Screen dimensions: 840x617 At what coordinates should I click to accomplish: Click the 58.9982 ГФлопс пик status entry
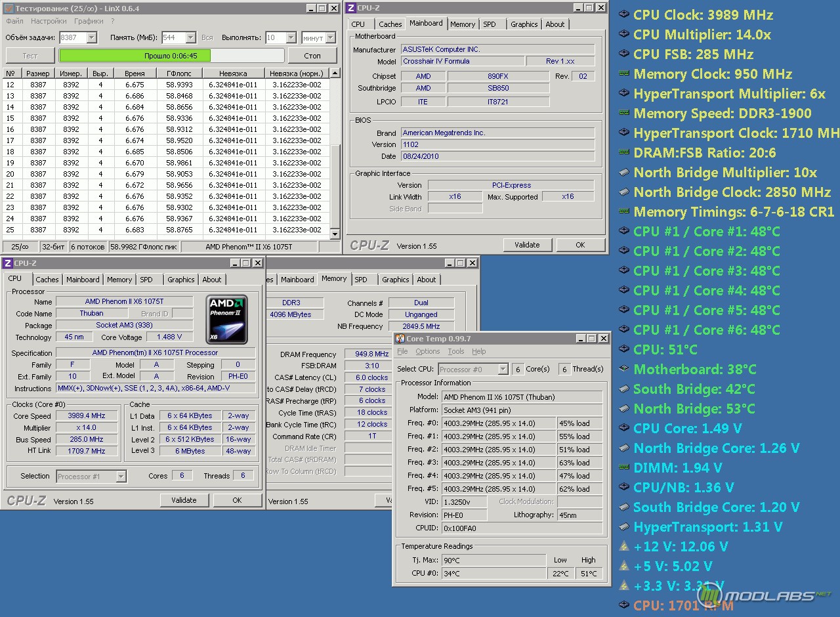(x=144, y=247)
